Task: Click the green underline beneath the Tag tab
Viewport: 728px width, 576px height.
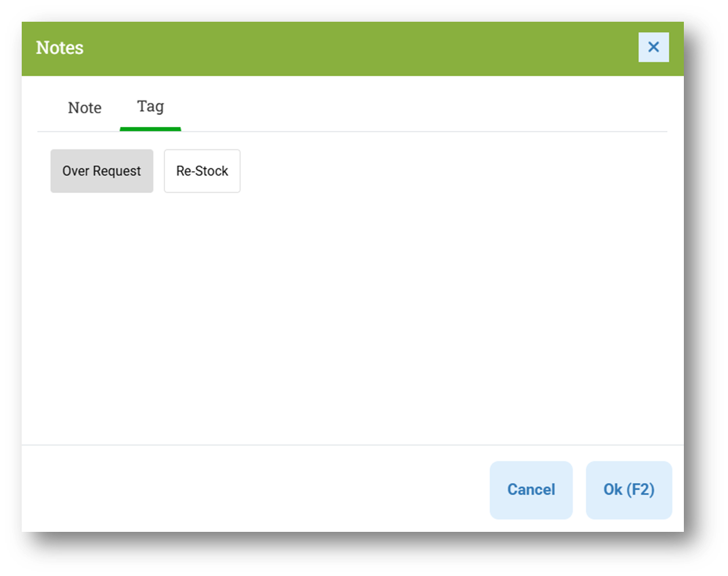Action: point(151,129)
